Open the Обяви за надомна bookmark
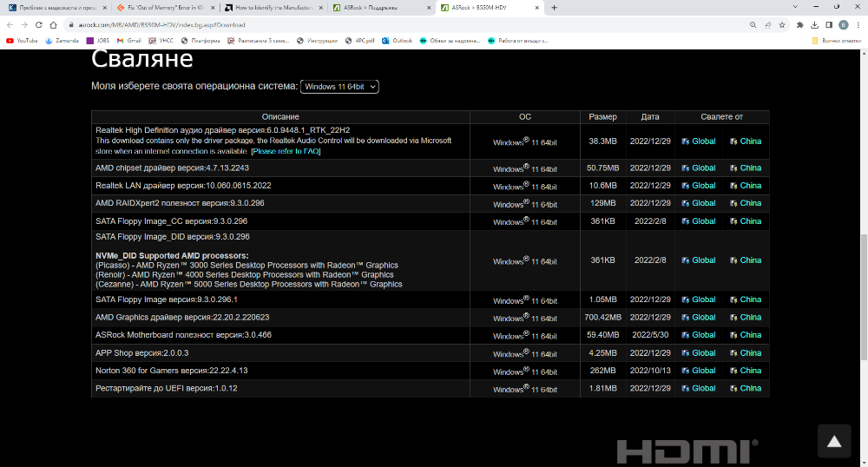Image resolution: width=868 pixels, height=467 pixels. coord(450,41)
